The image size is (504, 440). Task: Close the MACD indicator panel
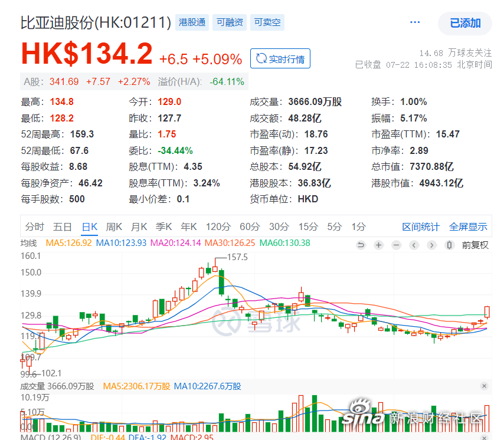coord(485,438)
